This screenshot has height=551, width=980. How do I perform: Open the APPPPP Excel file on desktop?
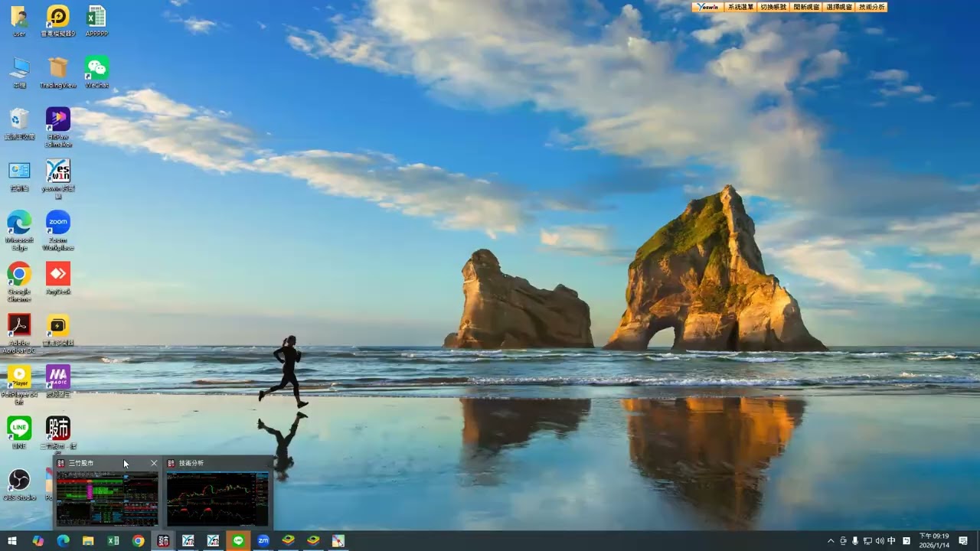[x=96, y=21]
